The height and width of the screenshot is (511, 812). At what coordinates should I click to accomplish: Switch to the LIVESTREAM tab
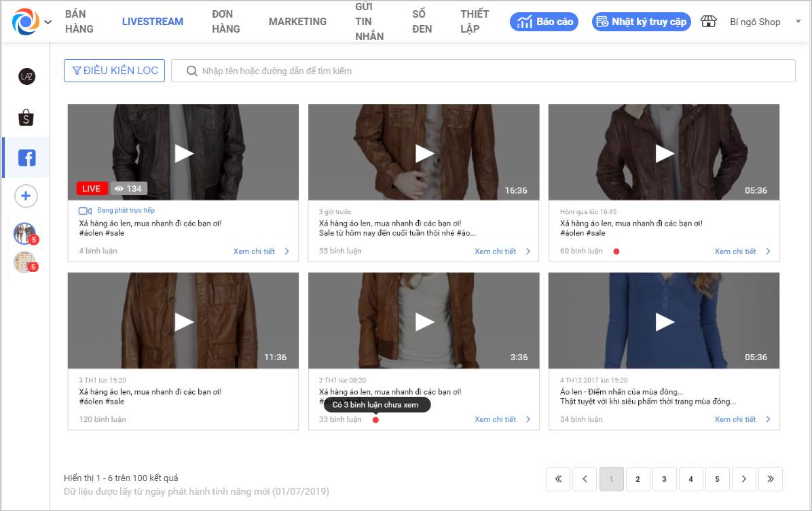(x=153, y=22)
